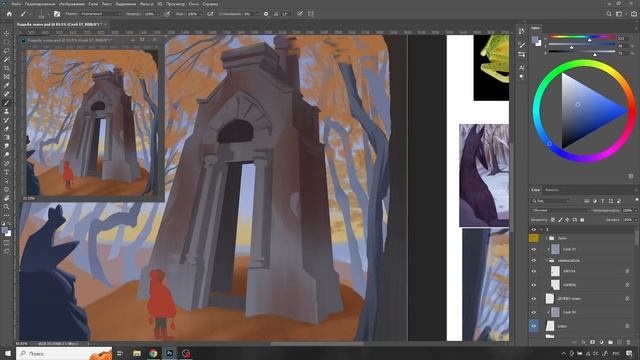Open the brush Mode dropdown in options bar
640x360 pixels.
(100, 14)
